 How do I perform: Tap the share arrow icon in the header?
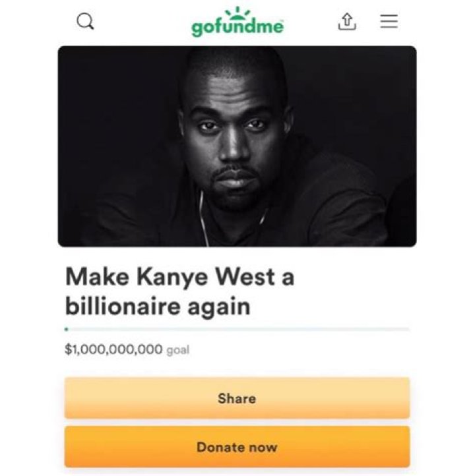point(347,22)
